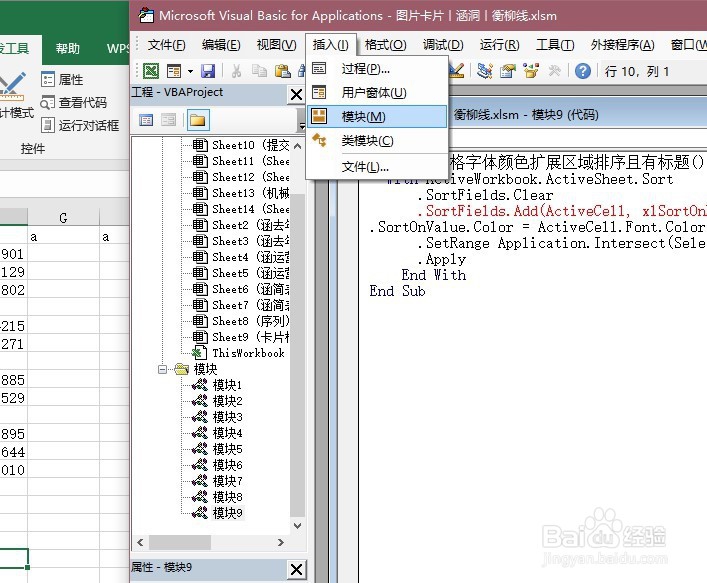Open the Properties Window toolbar icon

pos(508,71)
